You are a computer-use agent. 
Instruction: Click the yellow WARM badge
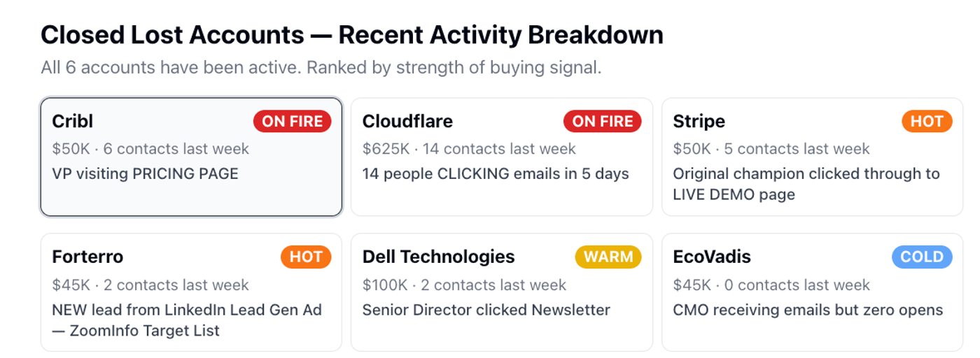point(608,257)
